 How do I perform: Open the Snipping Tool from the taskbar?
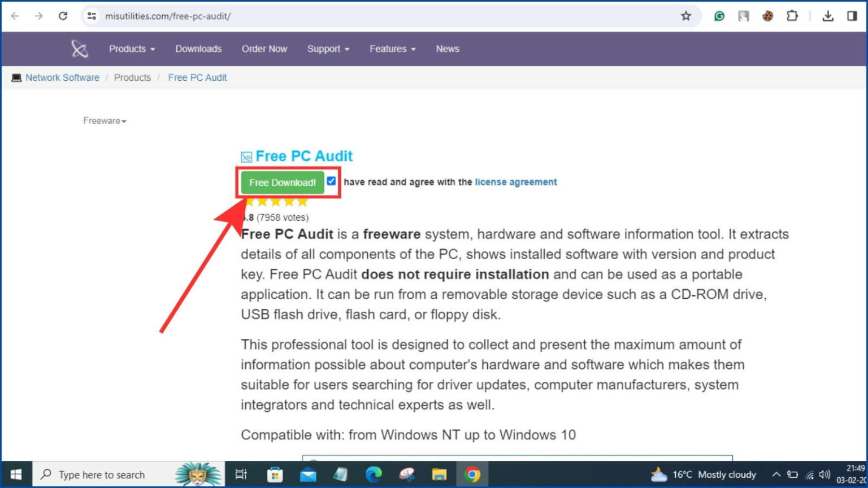click(x=407, y=474)
